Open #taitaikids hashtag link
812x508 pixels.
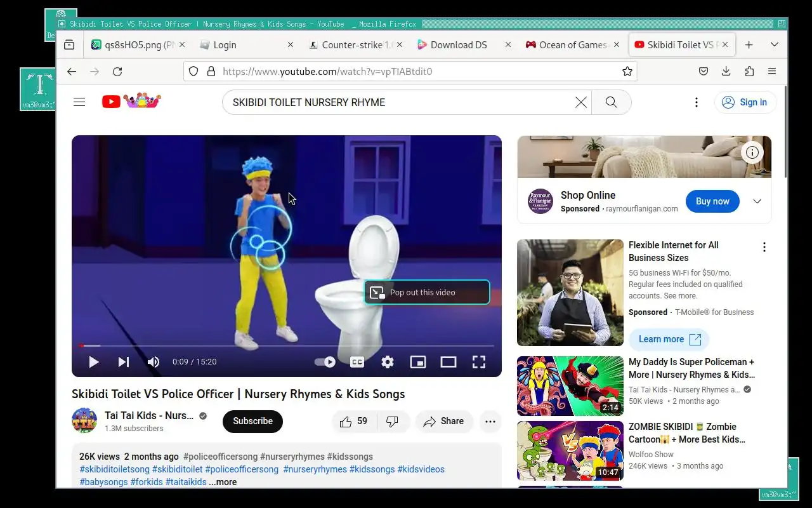(186, 482)
